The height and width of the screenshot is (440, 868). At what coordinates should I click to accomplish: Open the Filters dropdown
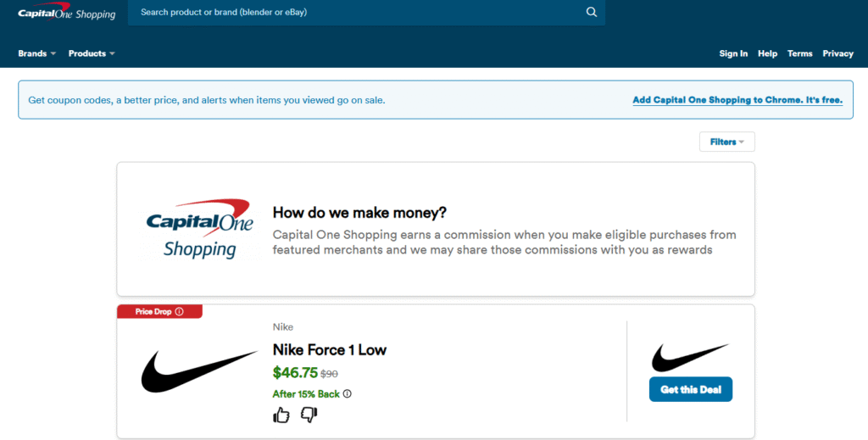(x=726, y=142)
